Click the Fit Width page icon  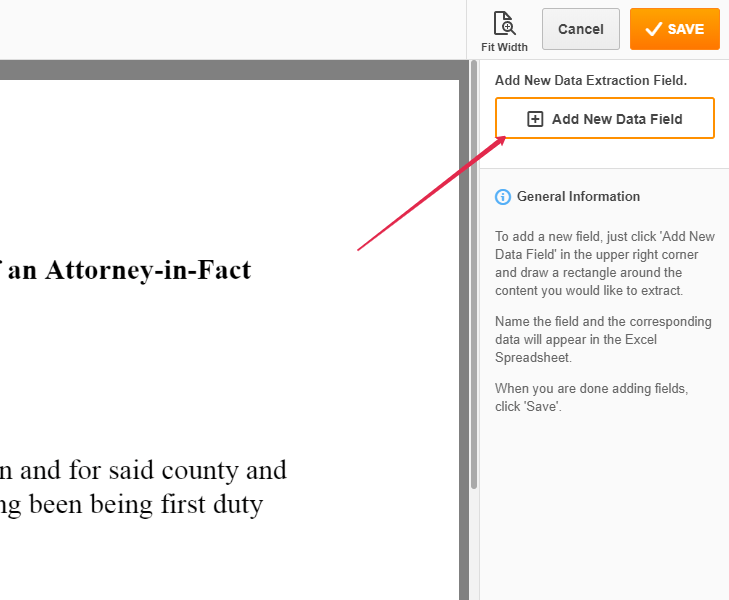(x=504, y=23)
